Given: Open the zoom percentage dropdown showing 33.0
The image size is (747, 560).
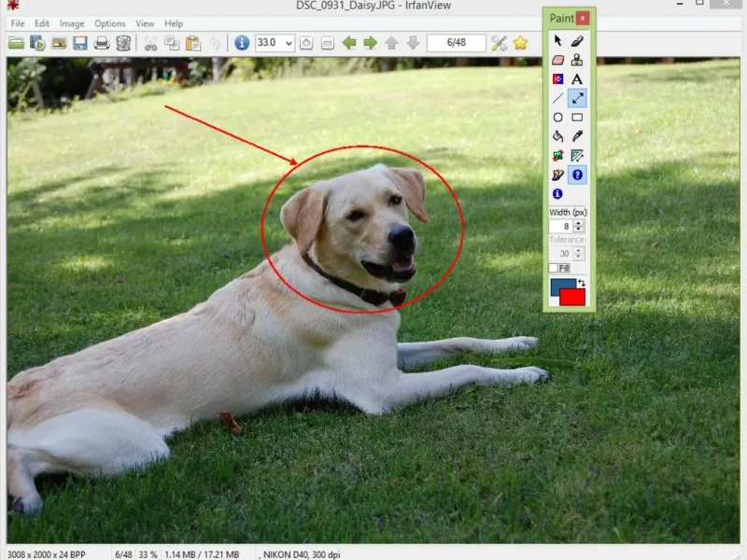Looking at the screenshot, I should coord(289,43).
